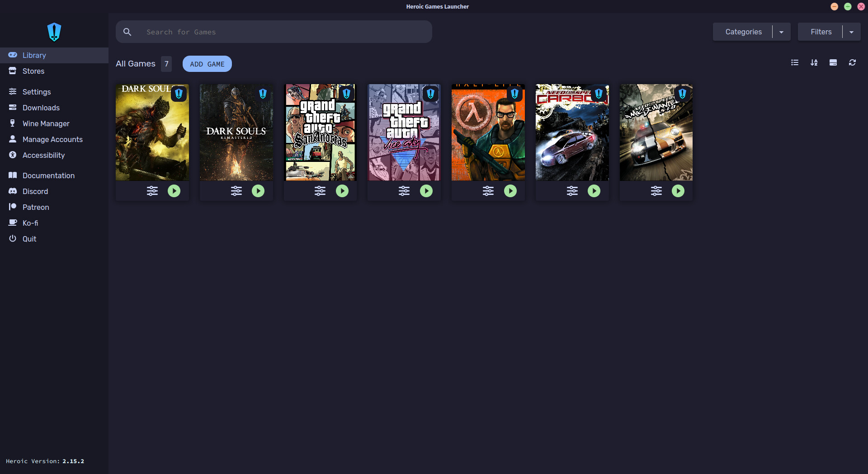Focus the Search for Games field
Image resolution: width=868 pixels, height=474 pixels.
(274, 32)
